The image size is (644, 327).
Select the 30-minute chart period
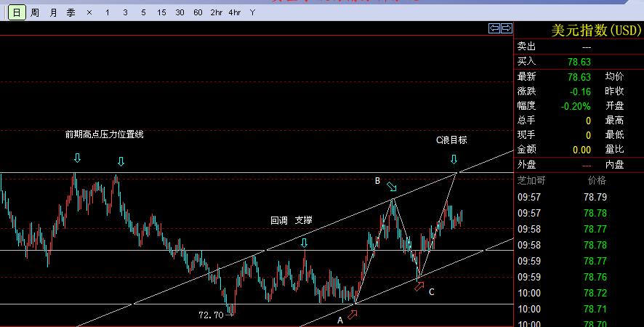pyautogui.click(x=180, y=13)
